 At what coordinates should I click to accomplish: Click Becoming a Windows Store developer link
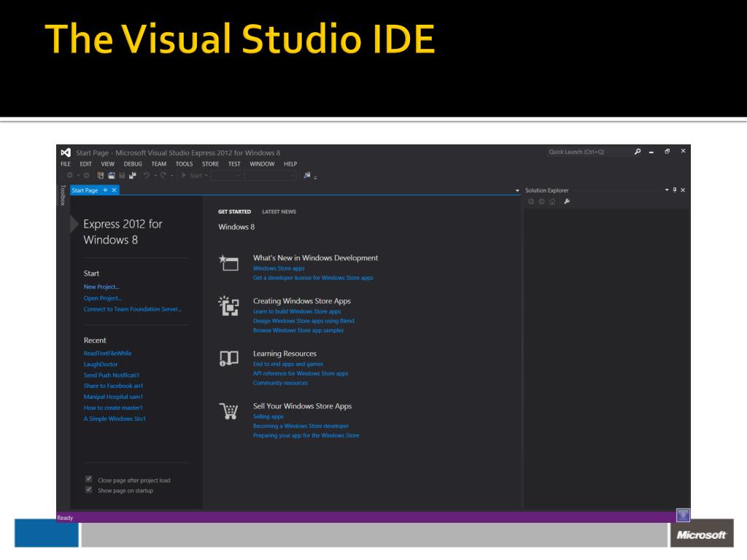pyautogui.click(x=301, y=426)
